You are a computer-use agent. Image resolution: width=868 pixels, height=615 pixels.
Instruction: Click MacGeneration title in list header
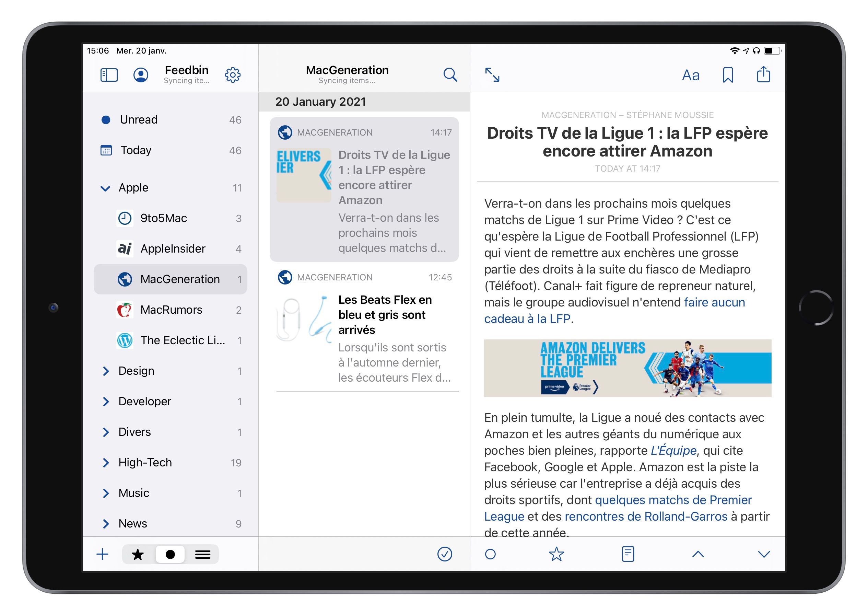347,70
